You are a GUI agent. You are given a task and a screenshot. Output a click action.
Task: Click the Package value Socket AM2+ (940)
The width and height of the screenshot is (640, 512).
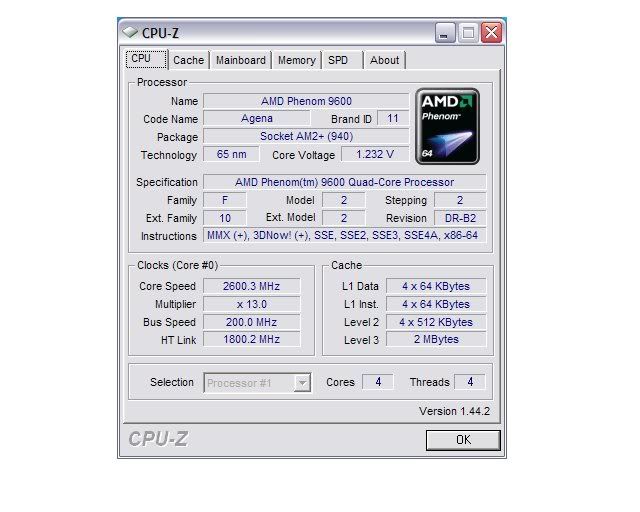[306, 136]
